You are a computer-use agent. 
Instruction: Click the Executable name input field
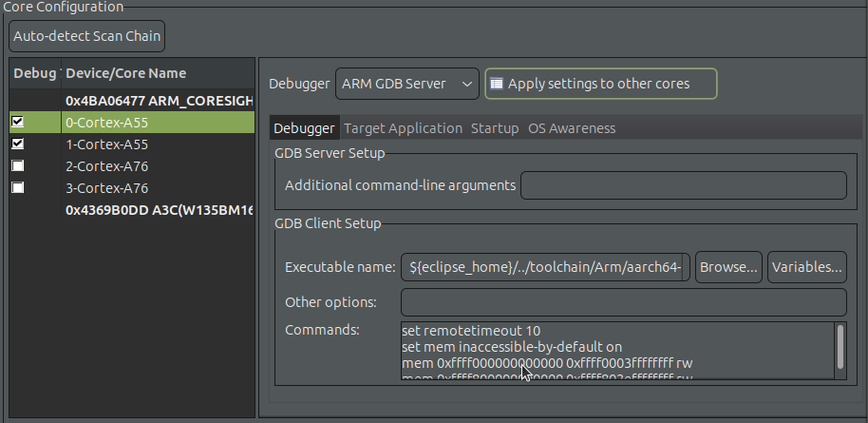click(545, 268)
